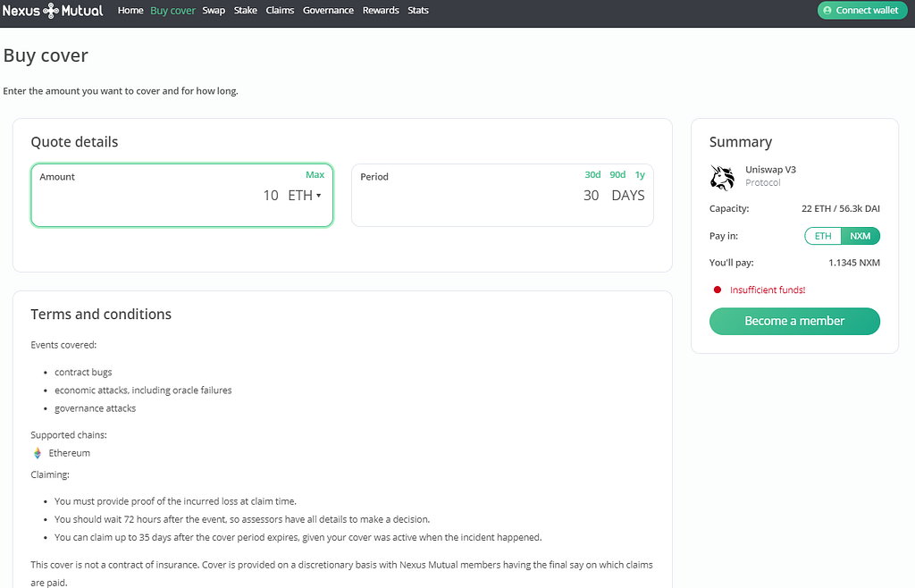Go to the Governance page
Screen dimensions: 915x588
[328, 11]
